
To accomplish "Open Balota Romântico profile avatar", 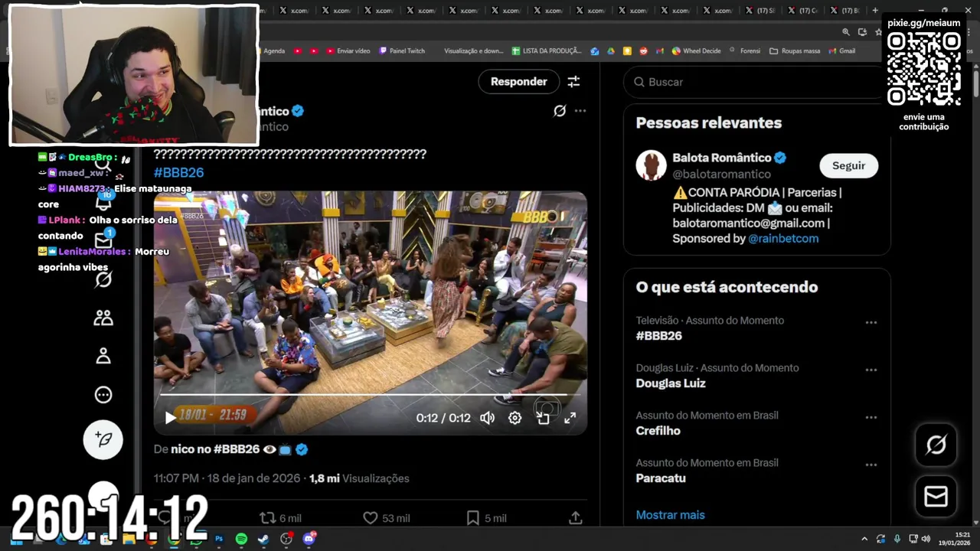I will [x=651, y=165].
